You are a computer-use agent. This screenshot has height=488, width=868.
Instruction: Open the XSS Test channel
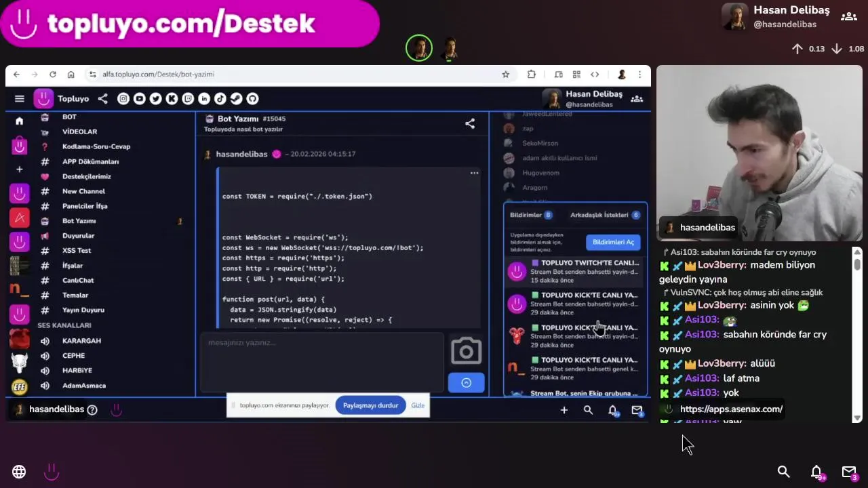(x=77, y=251)
